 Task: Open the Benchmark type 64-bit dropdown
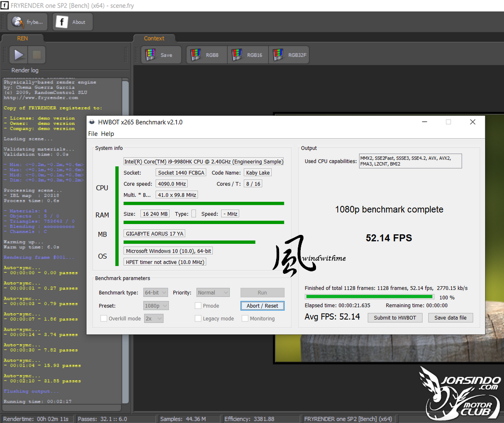click(156, 293)
